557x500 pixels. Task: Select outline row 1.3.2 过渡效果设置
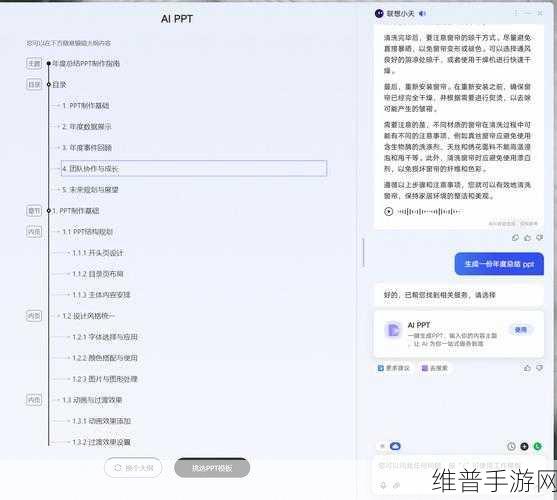tap(102, 442)
